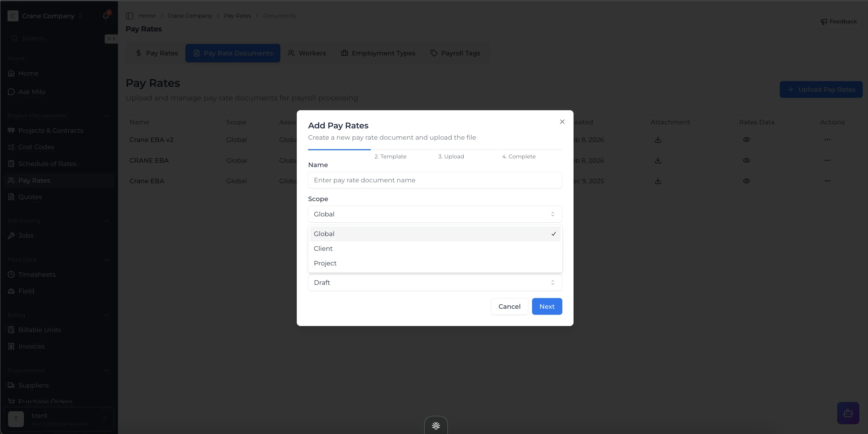Download the Crane EBA v2 attachment

tap(658, 140)
